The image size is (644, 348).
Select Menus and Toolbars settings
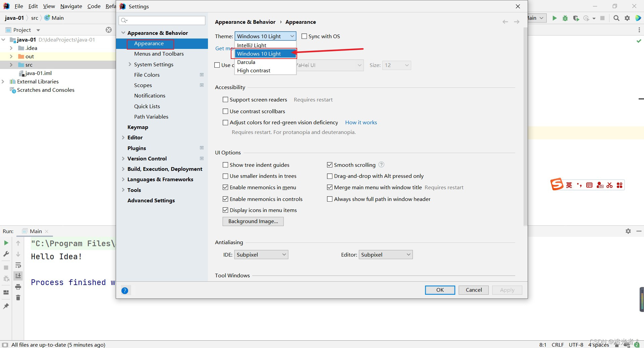(x=159, y=54)
